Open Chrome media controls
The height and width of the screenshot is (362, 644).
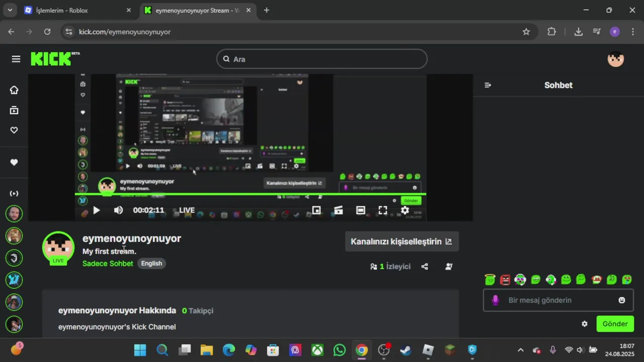[x=597, y=32]
